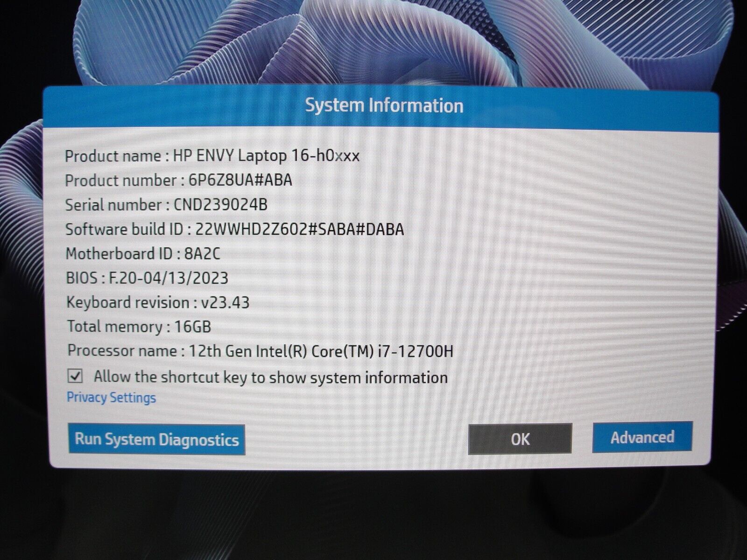Select Total memory 16GB line

pyautogui.click(x=139, y=326)
